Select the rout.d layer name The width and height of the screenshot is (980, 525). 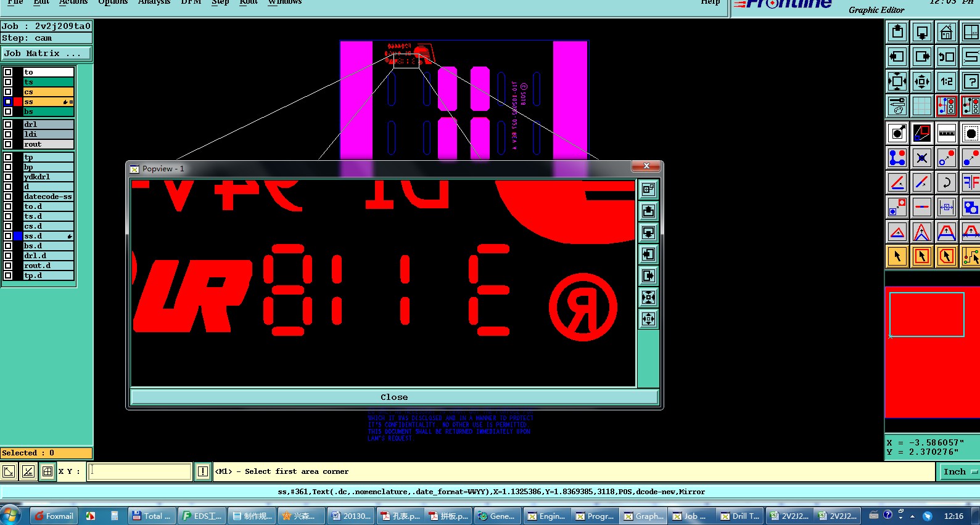coord(49,266)
